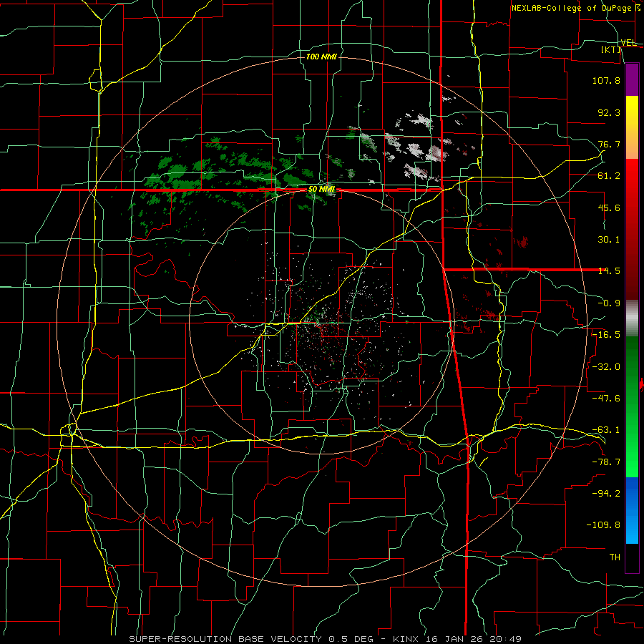644x644 pixels.
Task: Click the 45.6 scale value
Action: [x=609, y=208]
